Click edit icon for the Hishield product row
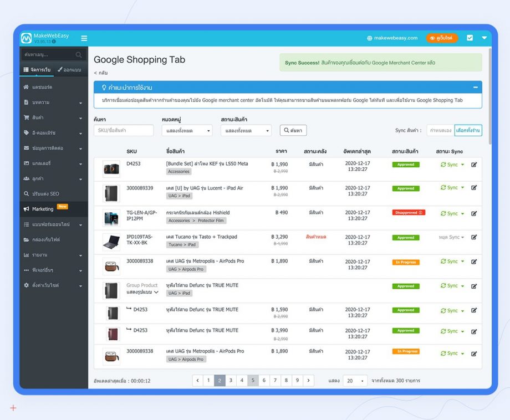 coord(474,213)
